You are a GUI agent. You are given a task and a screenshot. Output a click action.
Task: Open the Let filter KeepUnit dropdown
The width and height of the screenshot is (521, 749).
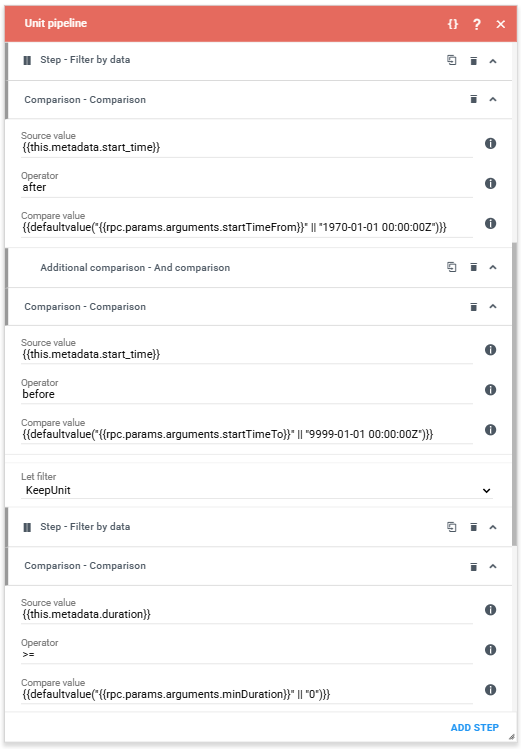tap(257, 490)
